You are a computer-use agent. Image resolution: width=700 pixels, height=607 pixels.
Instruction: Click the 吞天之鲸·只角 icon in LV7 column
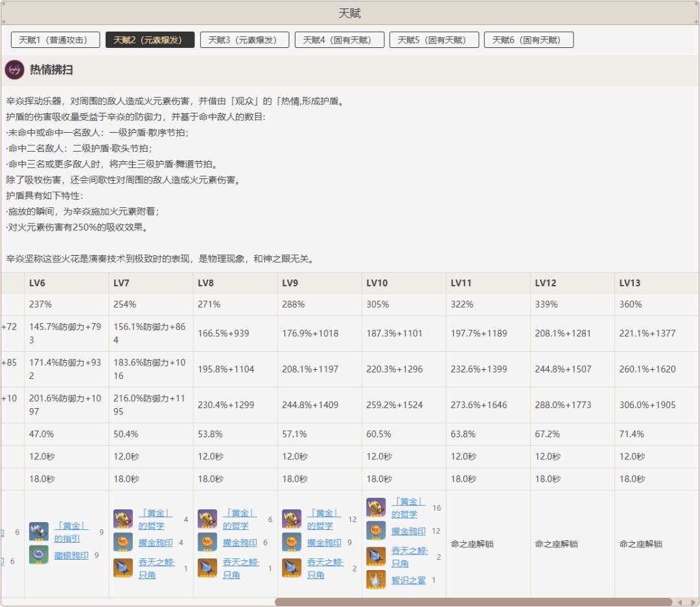122,567
